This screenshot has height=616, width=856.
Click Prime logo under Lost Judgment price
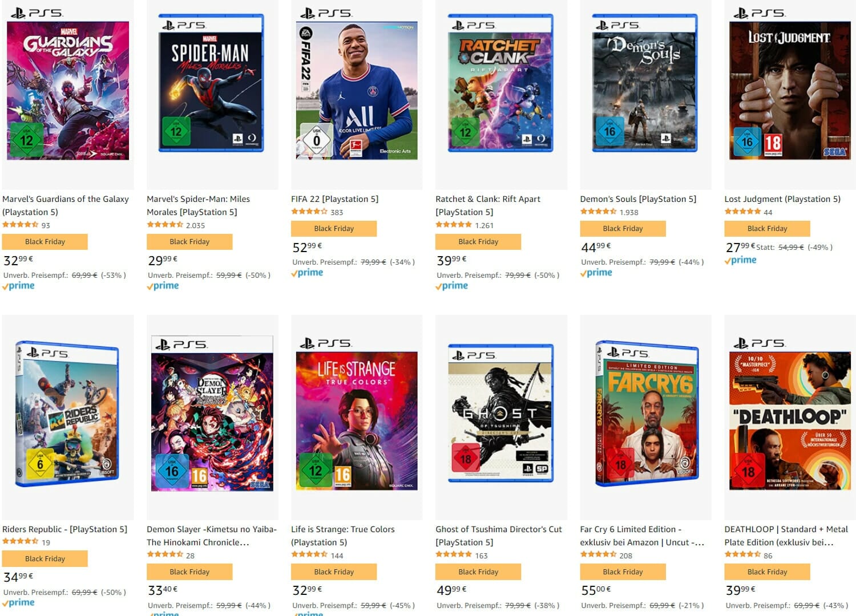(x=740, y=260)
